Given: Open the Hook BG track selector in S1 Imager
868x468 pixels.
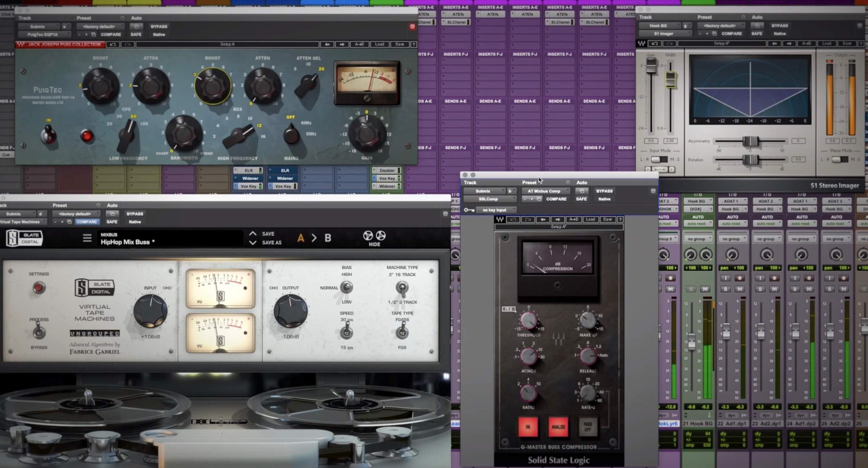Looking at the screenshot, I should click(x=660, y=26).
